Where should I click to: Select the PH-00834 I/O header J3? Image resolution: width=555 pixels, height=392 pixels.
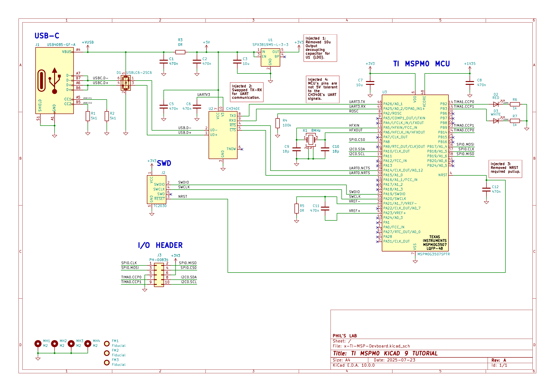[x=159, y=275]
